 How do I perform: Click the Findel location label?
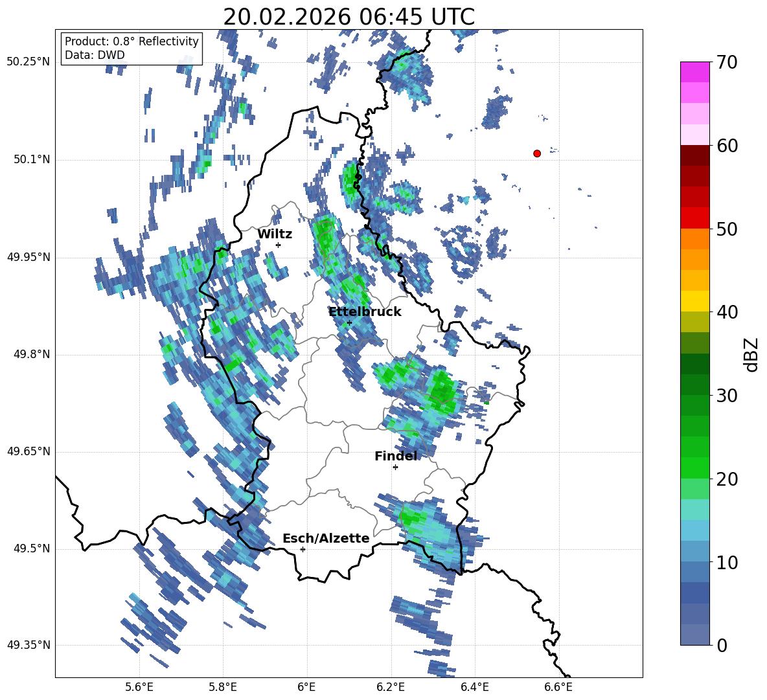pyautogui.click(x=396, y=456)
